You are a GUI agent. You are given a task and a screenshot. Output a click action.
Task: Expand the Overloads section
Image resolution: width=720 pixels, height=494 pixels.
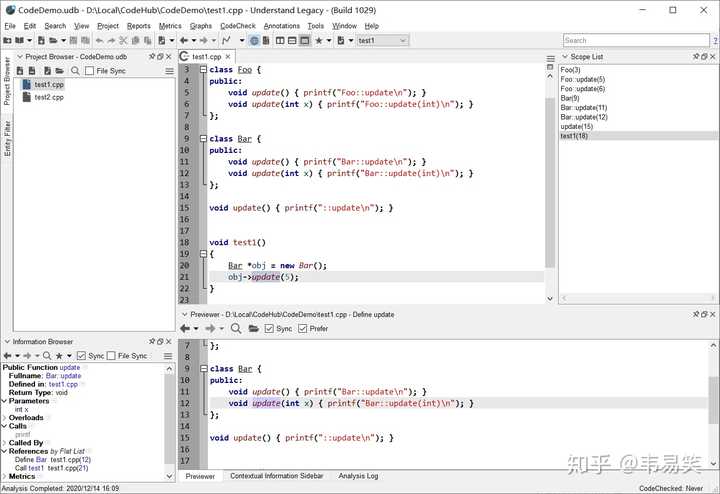pyautogui.click(x=5, y=418)
